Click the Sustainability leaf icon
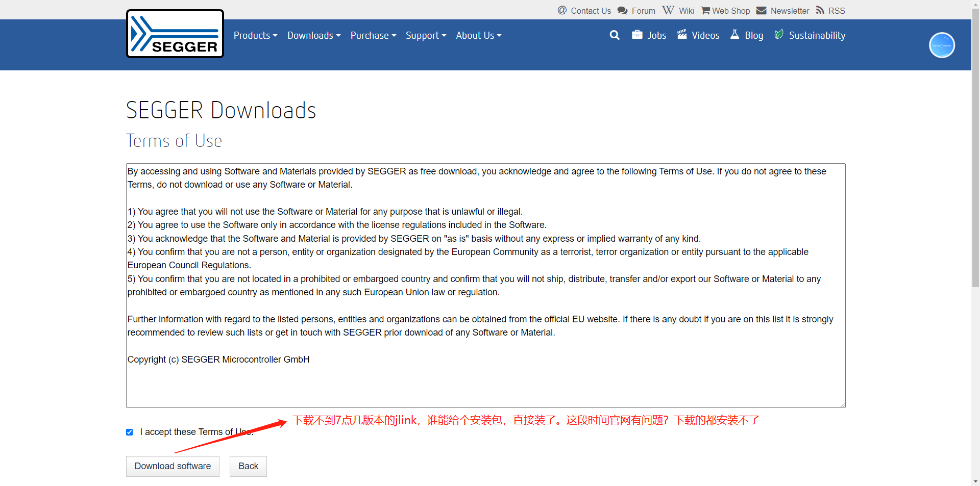 click(x=779, y=34)
